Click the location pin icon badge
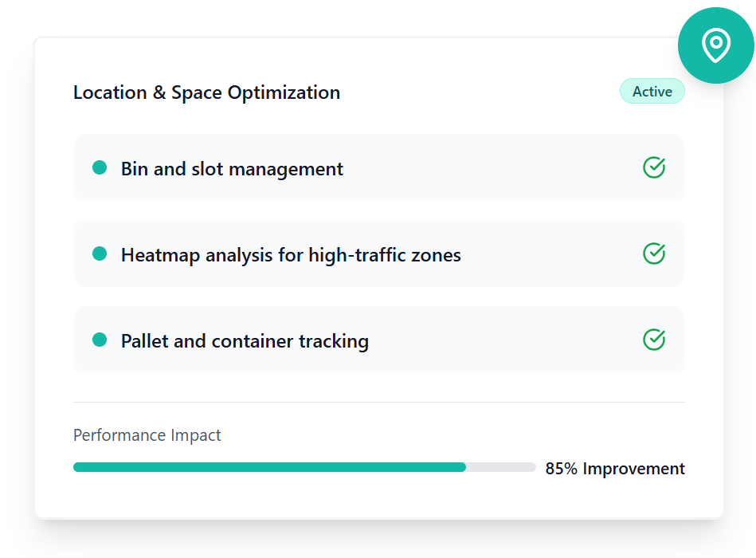Viewport: 756px width, 558px height. coord(715,45)
